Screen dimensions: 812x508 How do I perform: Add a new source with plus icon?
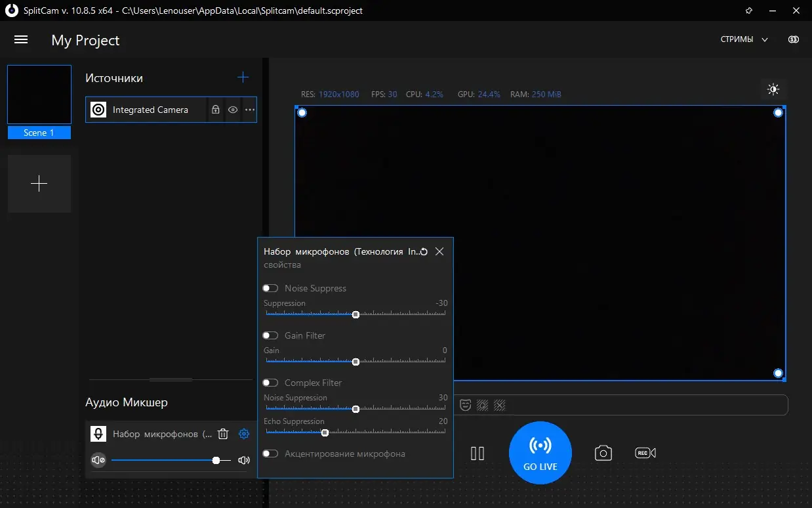click(x=243, y=77)
